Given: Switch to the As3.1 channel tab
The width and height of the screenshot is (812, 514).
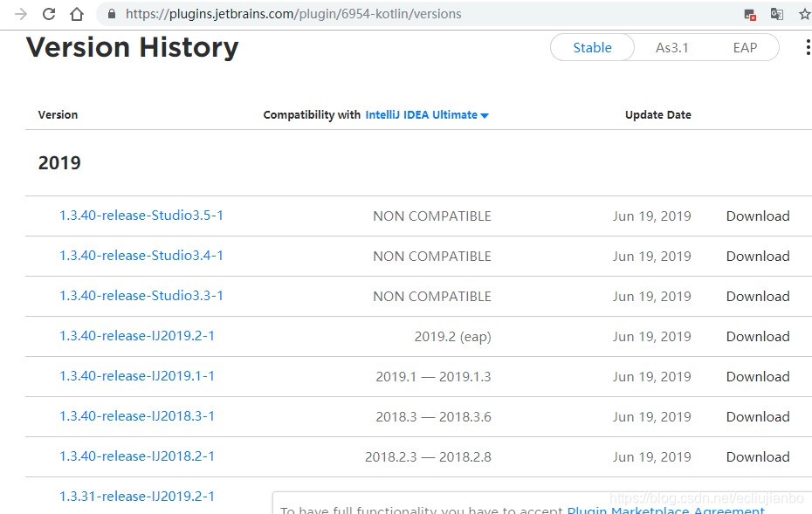Looking at the screenshot, I should [x=671, y=48].
